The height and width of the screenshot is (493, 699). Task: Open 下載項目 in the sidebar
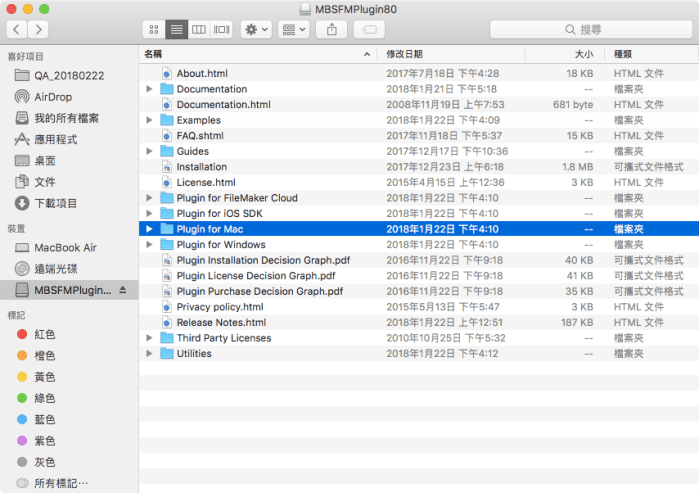click(x=55, y=203)
